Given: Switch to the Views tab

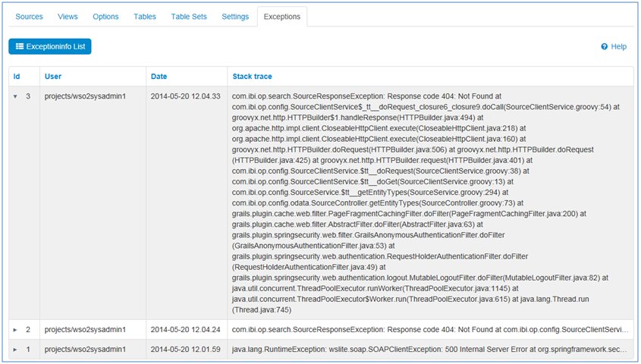Looking at the screenshot, I should click(x=68, y=17).
